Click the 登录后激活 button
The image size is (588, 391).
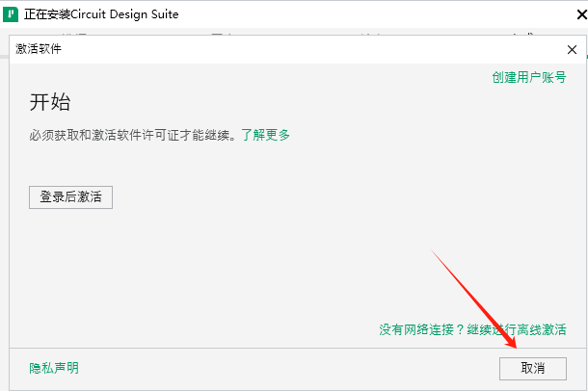click(x=70, y=197)
